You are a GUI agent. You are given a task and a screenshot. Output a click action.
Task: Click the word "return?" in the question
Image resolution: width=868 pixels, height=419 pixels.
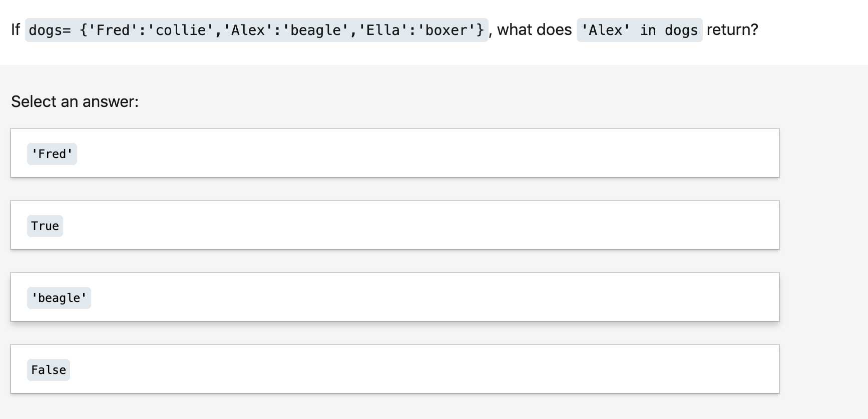point(732,30)
